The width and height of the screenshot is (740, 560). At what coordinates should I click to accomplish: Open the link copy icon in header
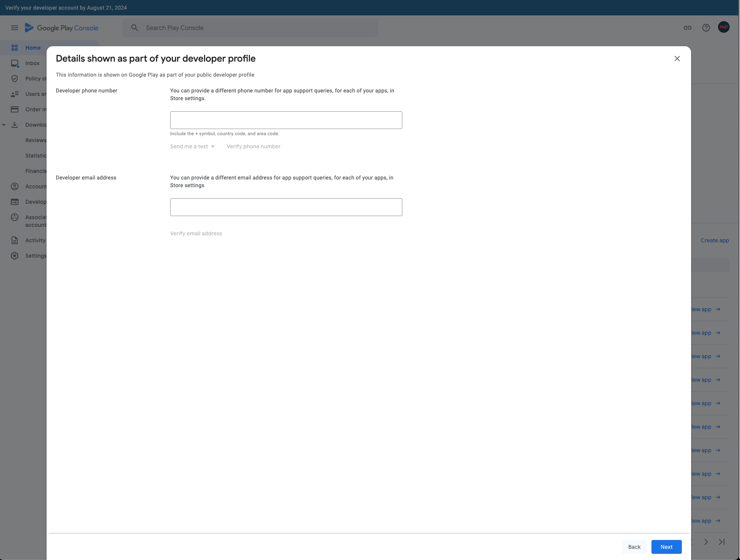(x=687, y=28)
